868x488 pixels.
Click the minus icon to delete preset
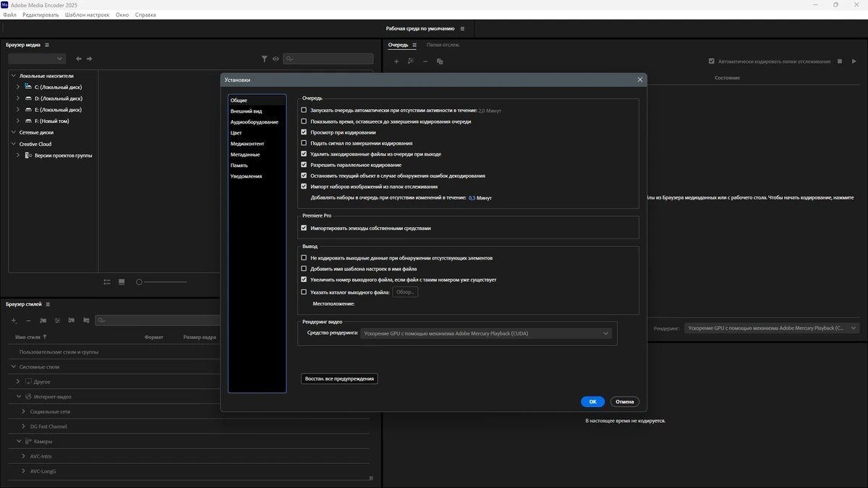28,320
